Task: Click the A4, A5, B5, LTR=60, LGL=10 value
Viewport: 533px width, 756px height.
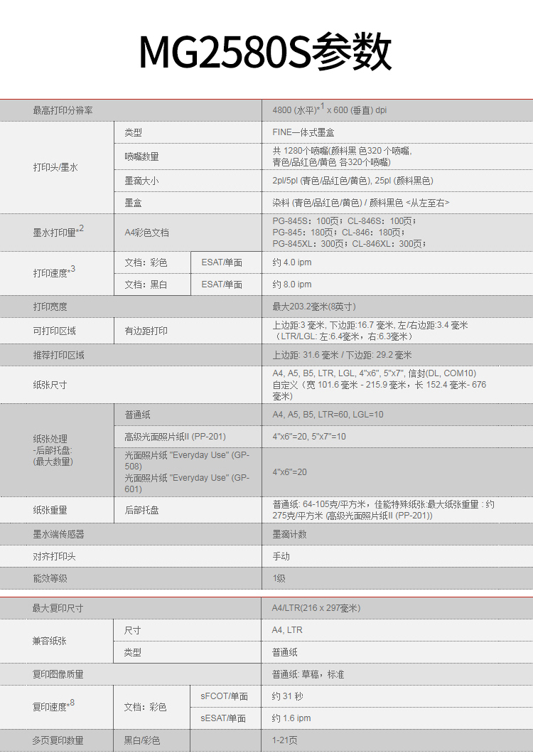Action: point(328,415)
